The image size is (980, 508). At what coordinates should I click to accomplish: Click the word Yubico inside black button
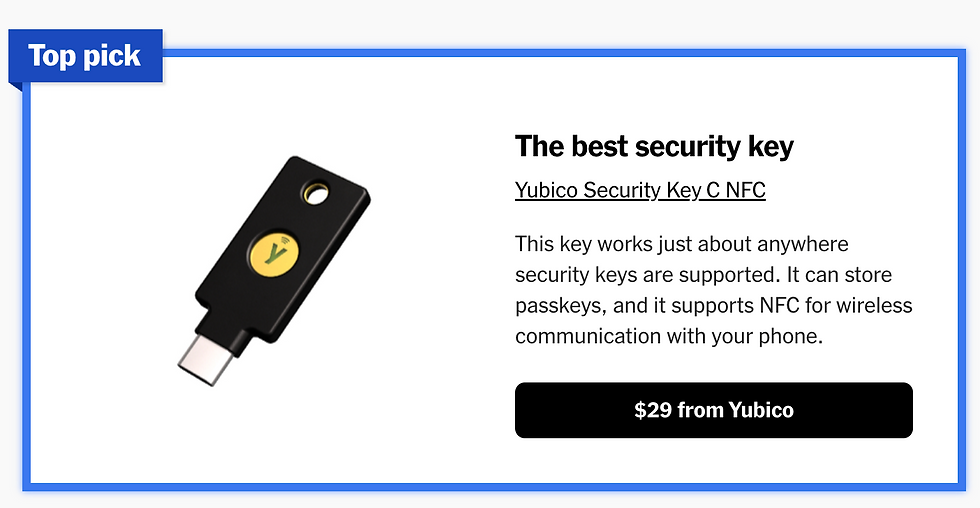click(760, 410)
